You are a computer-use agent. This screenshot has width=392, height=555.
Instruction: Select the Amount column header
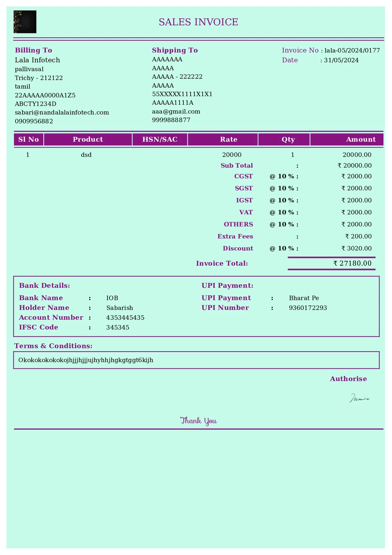click(x=361, y=139)
